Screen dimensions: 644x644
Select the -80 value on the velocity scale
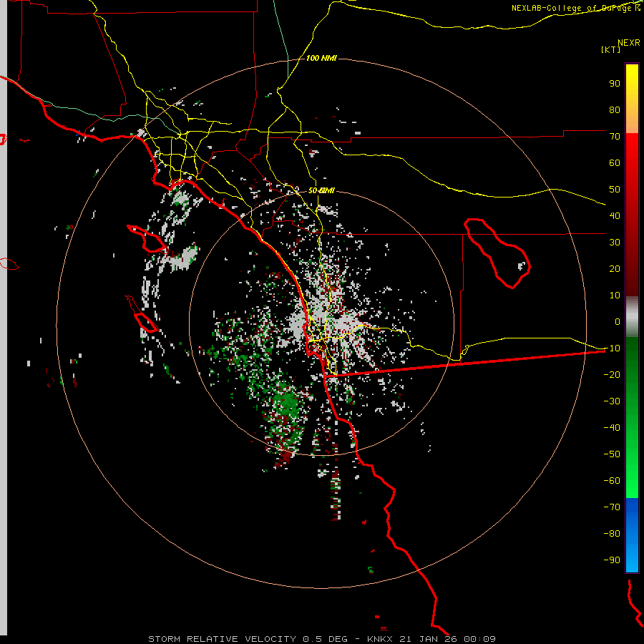(x=612, y=534)
